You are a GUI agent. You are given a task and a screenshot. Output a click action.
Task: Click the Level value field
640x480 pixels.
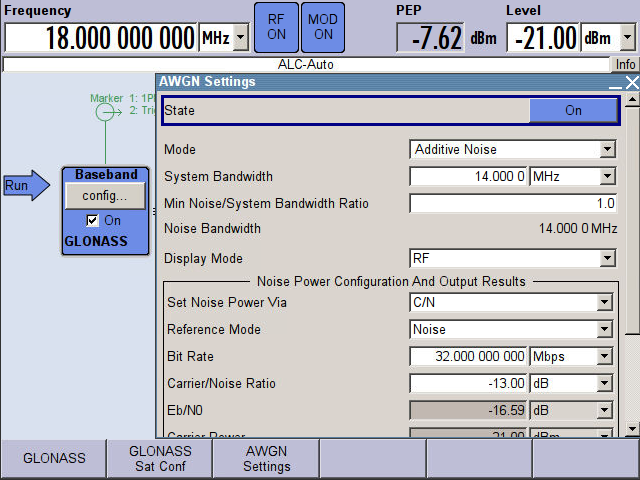[x=543, y=38]
